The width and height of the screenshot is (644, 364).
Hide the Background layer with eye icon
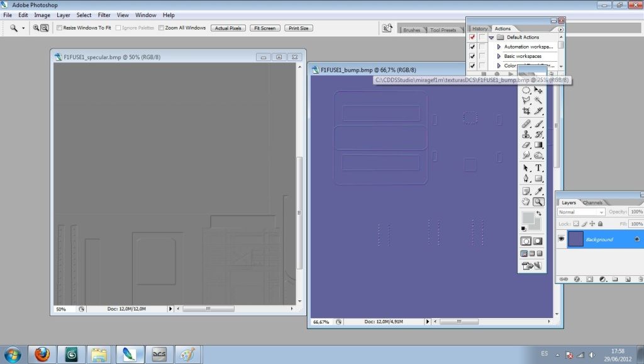point(562,239)
